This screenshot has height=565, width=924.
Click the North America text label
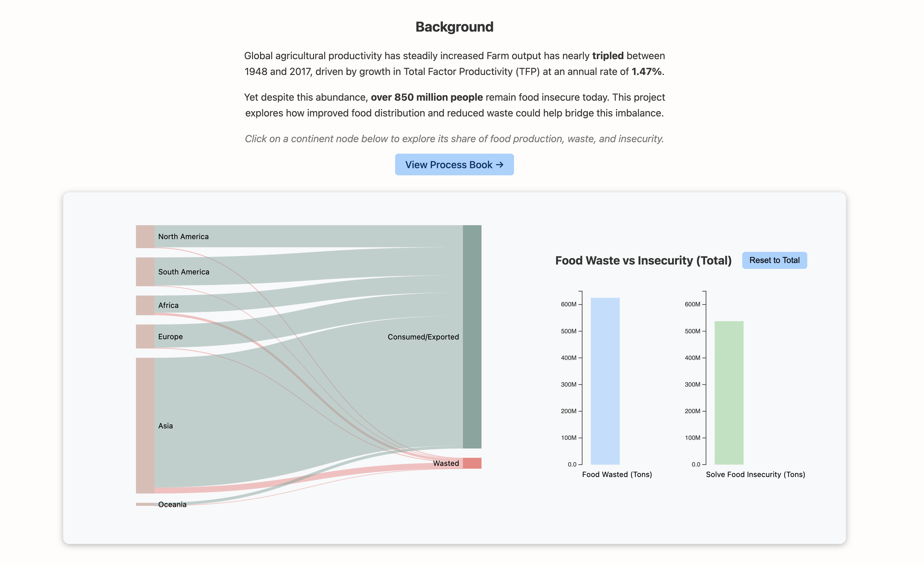pyautogui.click(x=183, y=236)
